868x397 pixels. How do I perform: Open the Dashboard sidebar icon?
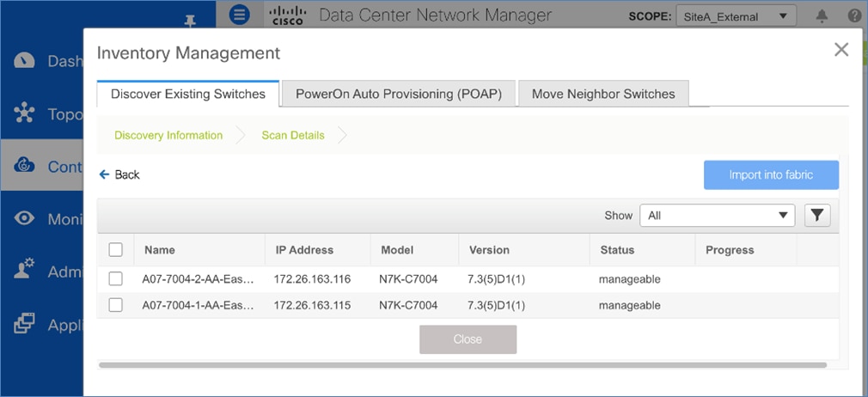(x=24, y=60)
